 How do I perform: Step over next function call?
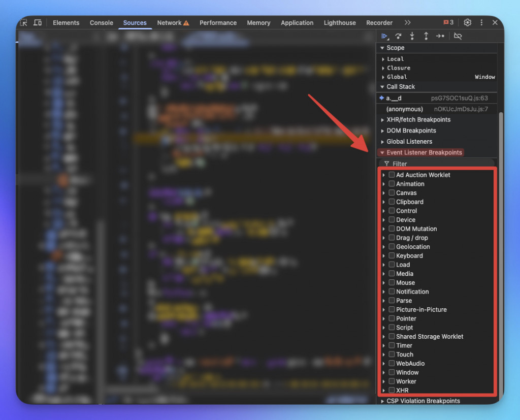click(x=398, y=36)
